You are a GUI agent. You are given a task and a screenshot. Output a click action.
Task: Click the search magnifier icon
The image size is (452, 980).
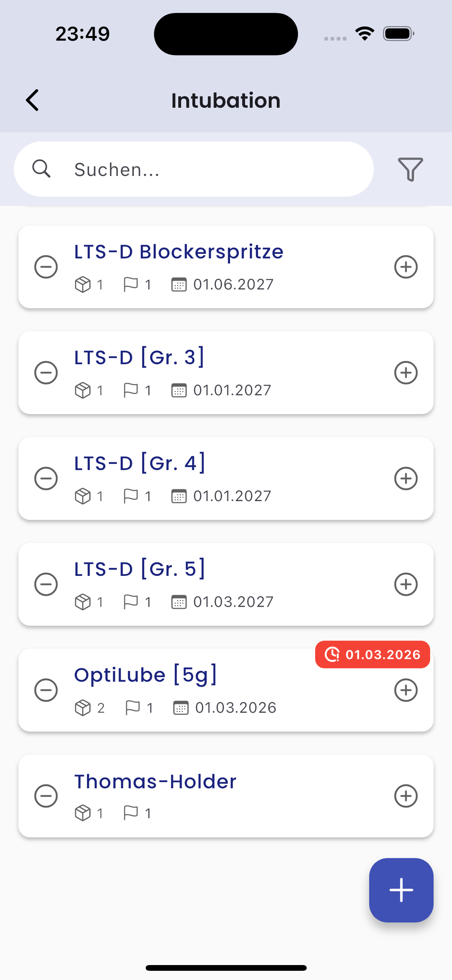pos(41,169)
